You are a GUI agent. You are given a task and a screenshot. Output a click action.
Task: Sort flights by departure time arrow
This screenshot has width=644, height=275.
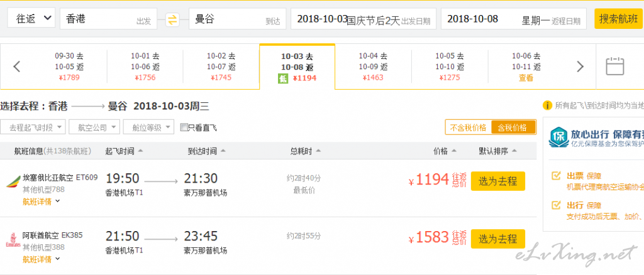click(140, 151)
